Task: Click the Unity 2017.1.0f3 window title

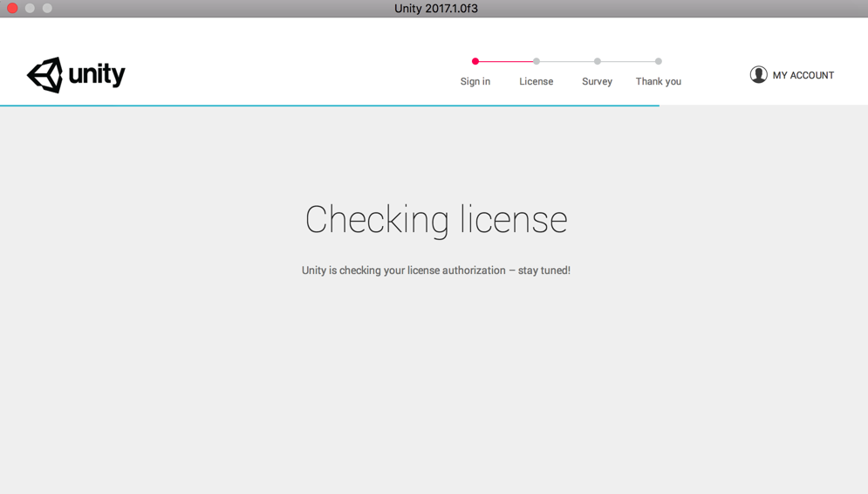Action: 436,9
